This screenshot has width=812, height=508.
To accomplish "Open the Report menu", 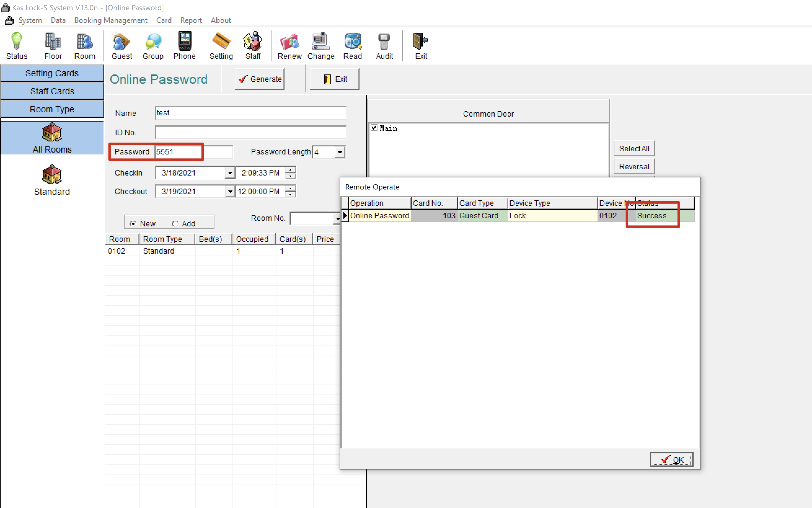I will 191,20.
